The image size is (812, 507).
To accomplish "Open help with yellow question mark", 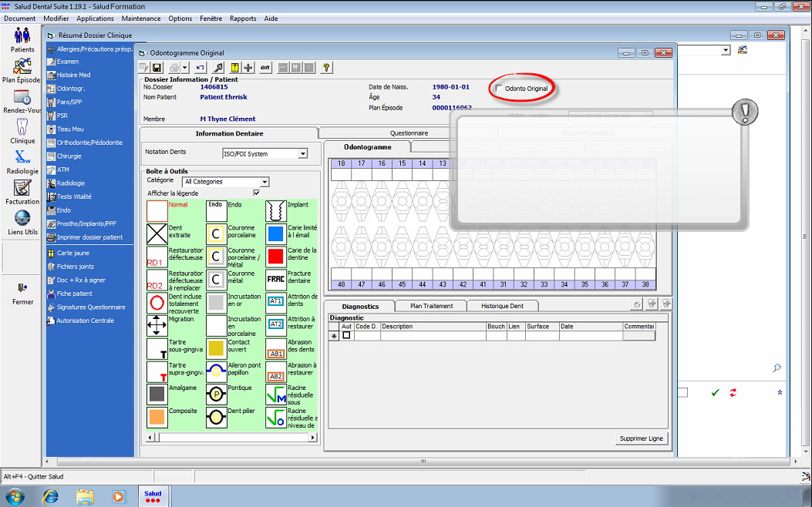I will pyautogui.click(x=326, y=68).
